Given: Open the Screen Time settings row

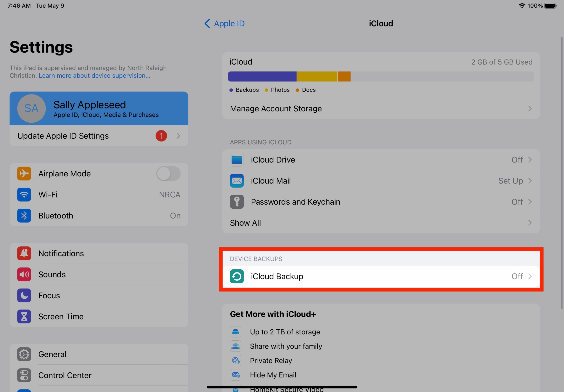Looking at the screenshot, I should [99, 317].
